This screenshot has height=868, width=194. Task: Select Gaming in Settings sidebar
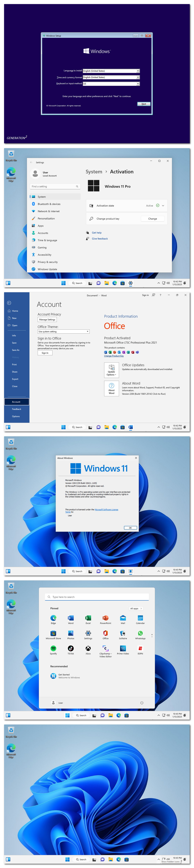click(x=55, y=248)
